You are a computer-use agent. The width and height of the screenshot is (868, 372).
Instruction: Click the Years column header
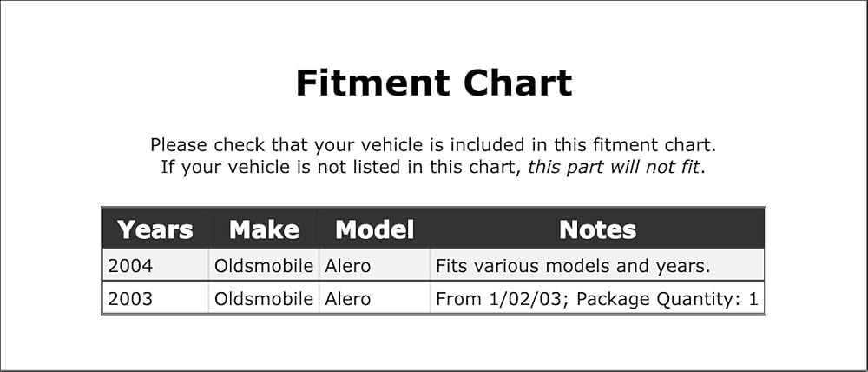tap(155, 229)
